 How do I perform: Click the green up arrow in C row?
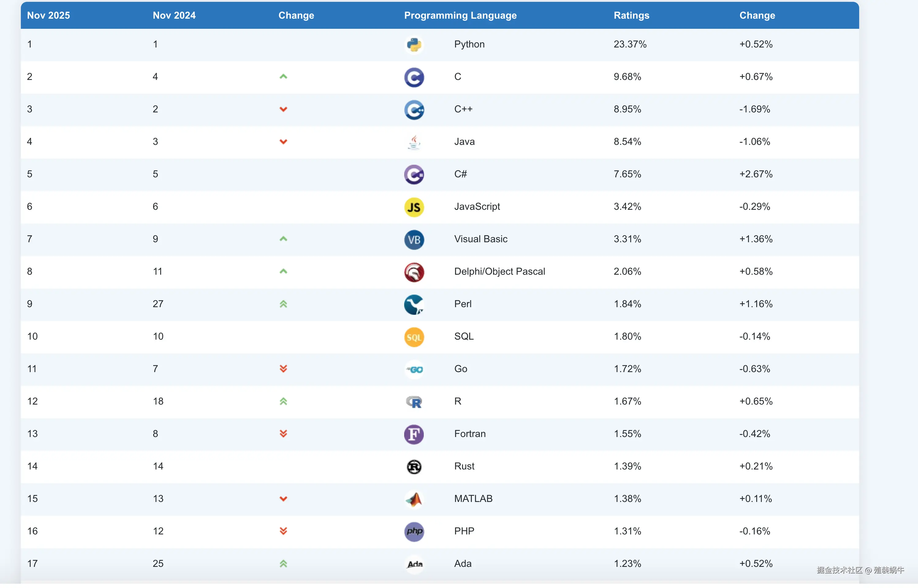tap(283, 77)
